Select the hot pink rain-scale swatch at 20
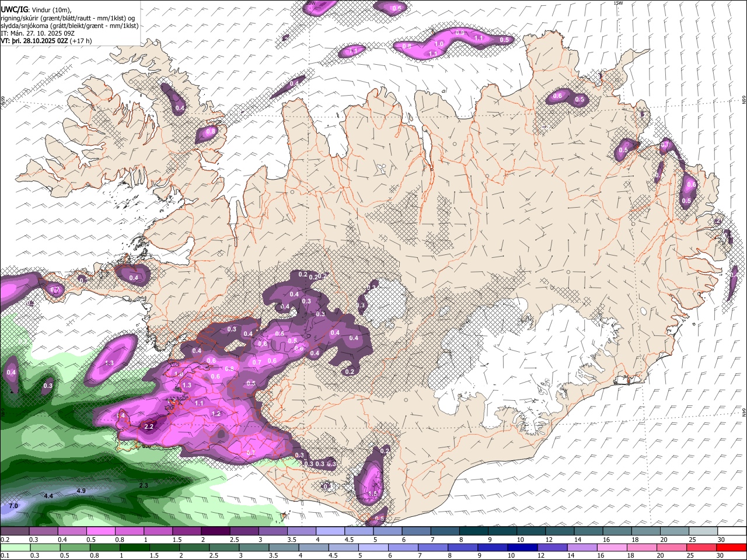Viewport: 747px width, 560px height. click(672, 547)
